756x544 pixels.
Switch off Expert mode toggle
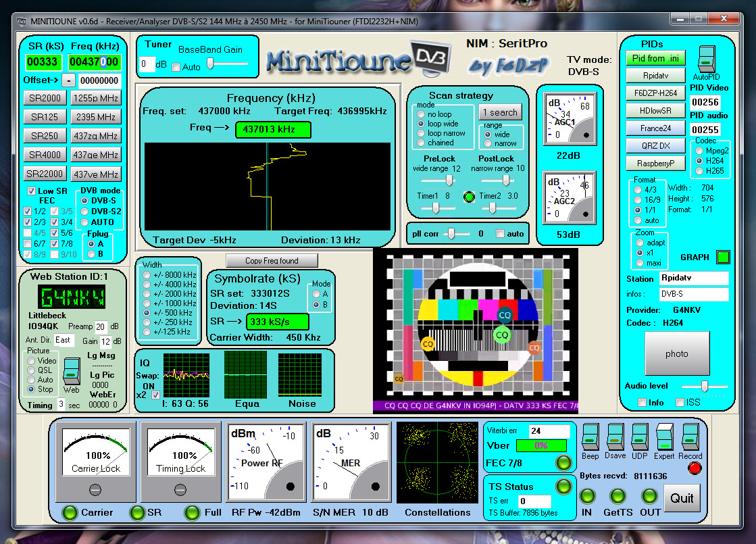pyautogui.click(x=665, y=437)
